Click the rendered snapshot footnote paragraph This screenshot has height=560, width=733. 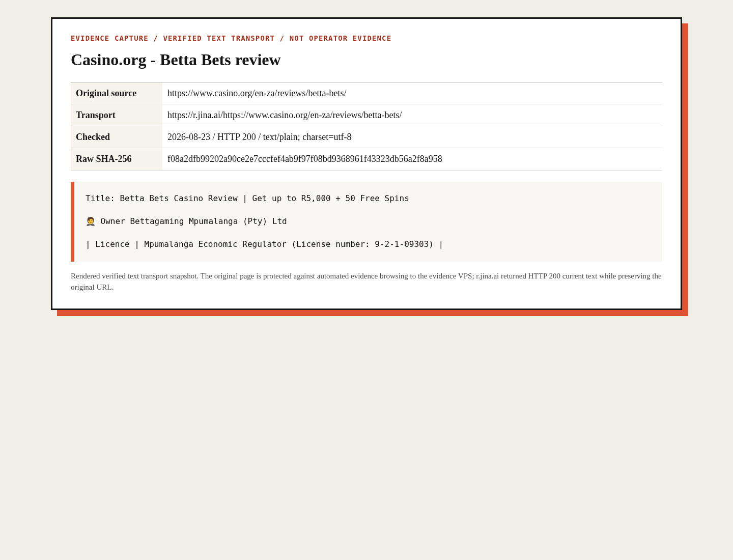tap(366, 282)
